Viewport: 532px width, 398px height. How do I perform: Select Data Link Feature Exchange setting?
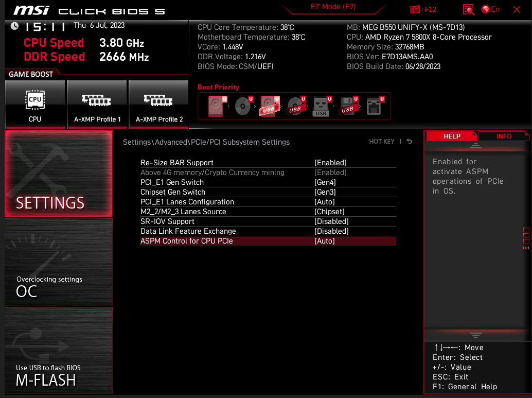pos(188,231)
